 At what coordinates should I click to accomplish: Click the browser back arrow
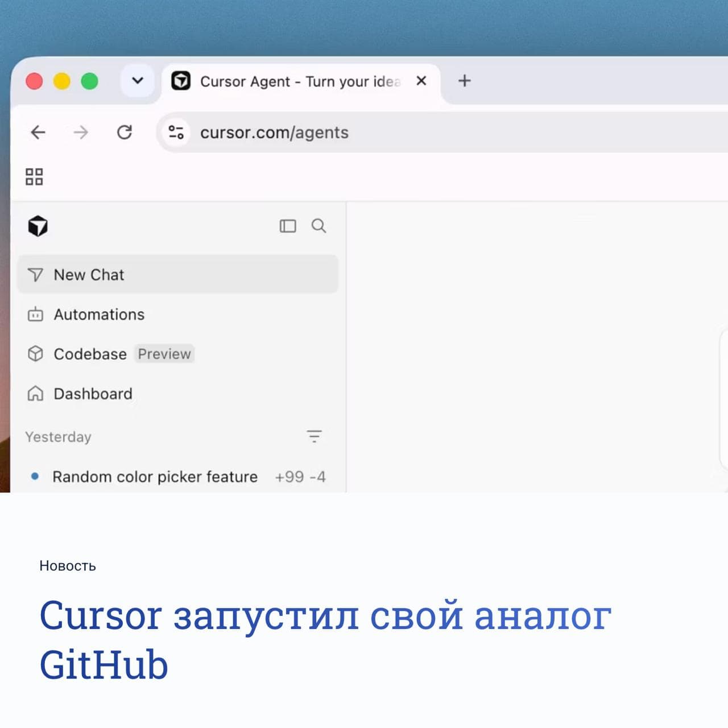click(x=38, y=133)
